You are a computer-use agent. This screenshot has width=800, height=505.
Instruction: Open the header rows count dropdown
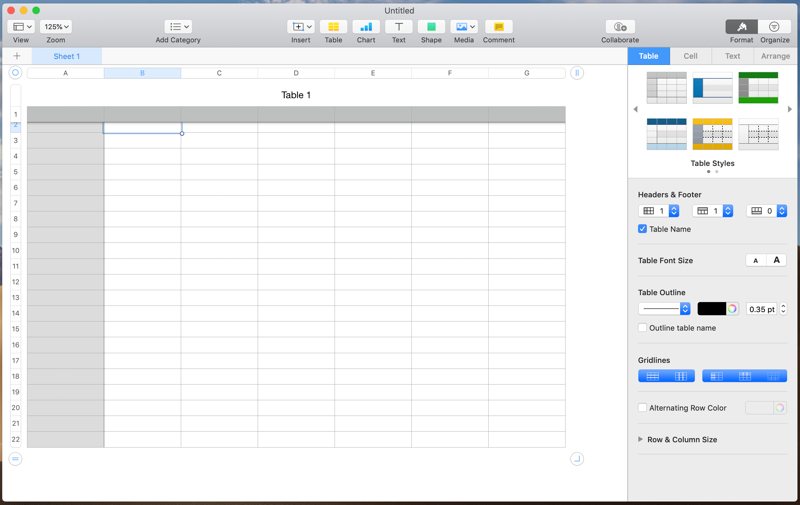713,211
